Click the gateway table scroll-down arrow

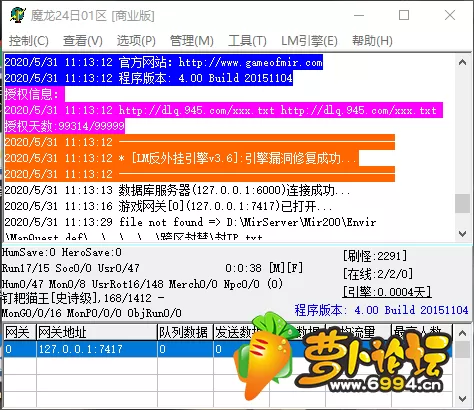[x=462, y=399]
